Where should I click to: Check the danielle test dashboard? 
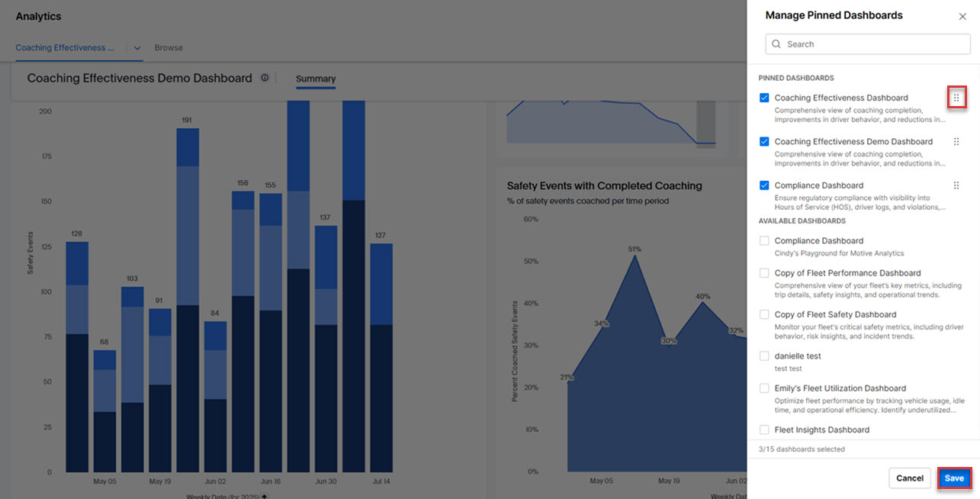[x=764, y=356]
